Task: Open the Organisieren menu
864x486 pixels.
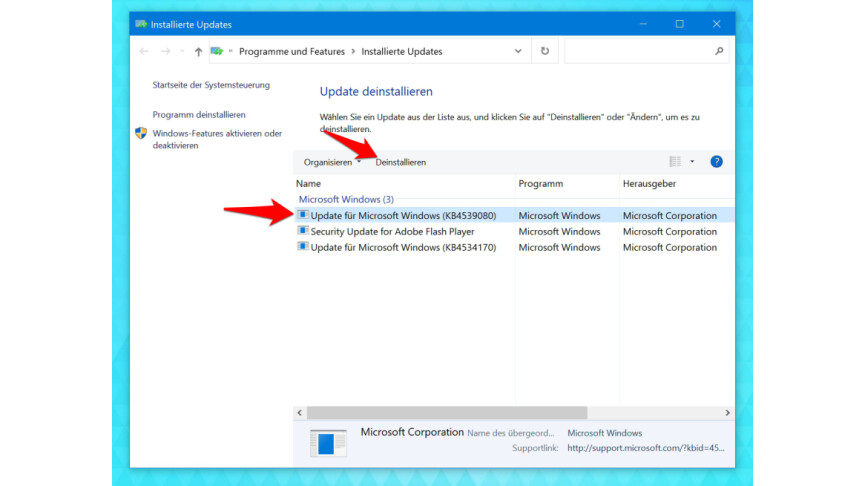Action: 332,162
